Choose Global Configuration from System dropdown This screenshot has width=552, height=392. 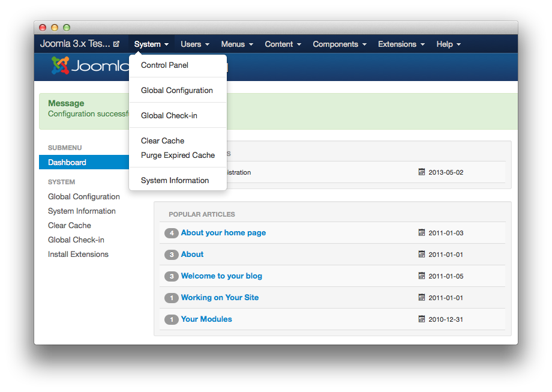[x=177, y=91]
